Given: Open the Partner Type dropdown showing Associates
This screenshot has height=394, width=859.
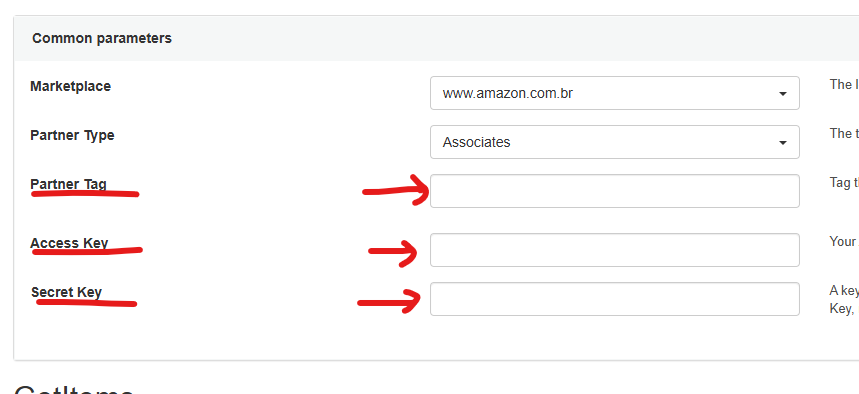Looking at the screenshot, I should (x=615, y=142).
